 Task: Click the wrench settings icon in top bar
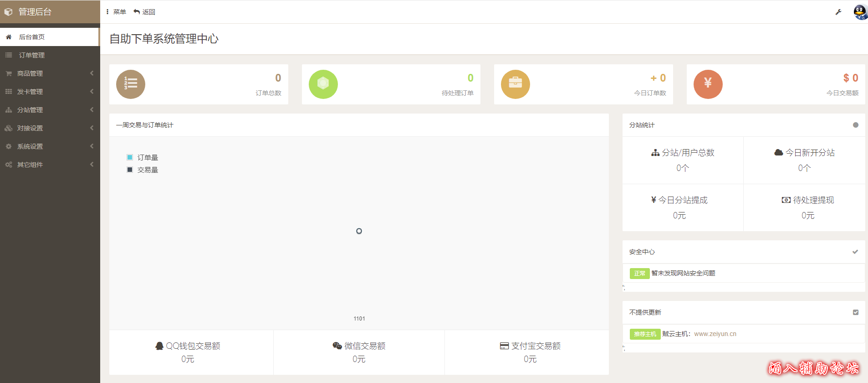838,12
